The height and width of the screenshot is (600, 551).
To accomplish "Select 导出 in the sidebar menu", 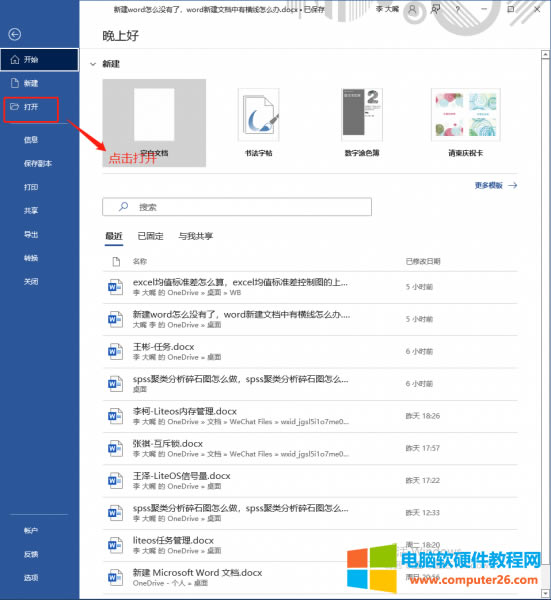I will 31,234.
